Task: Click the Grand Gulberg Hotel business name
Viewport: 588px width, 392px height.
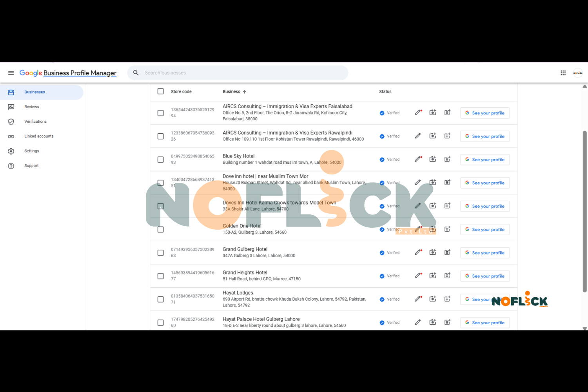Action: (x=245, y=249)
